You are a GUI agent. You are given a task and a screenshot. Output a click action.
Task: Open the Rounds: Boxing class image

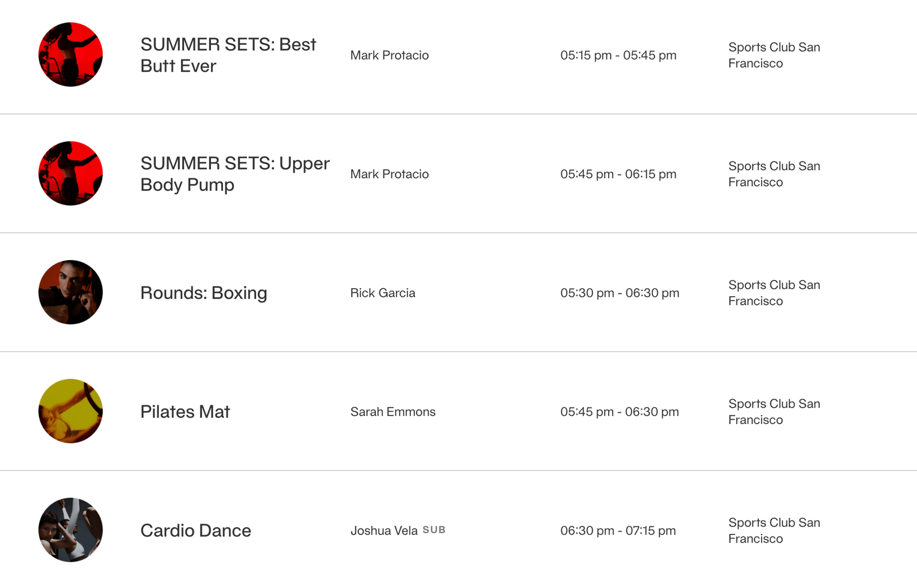click(70, 292)
